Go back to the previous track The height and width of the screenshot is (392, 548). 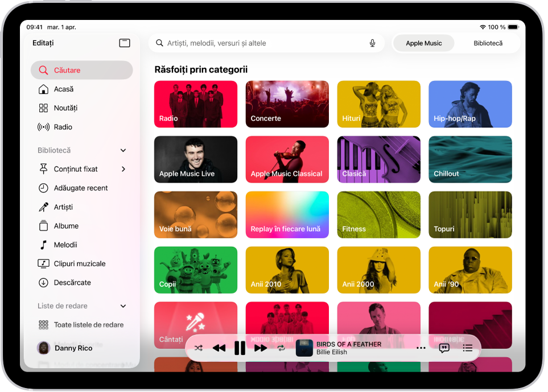(219, 348)
